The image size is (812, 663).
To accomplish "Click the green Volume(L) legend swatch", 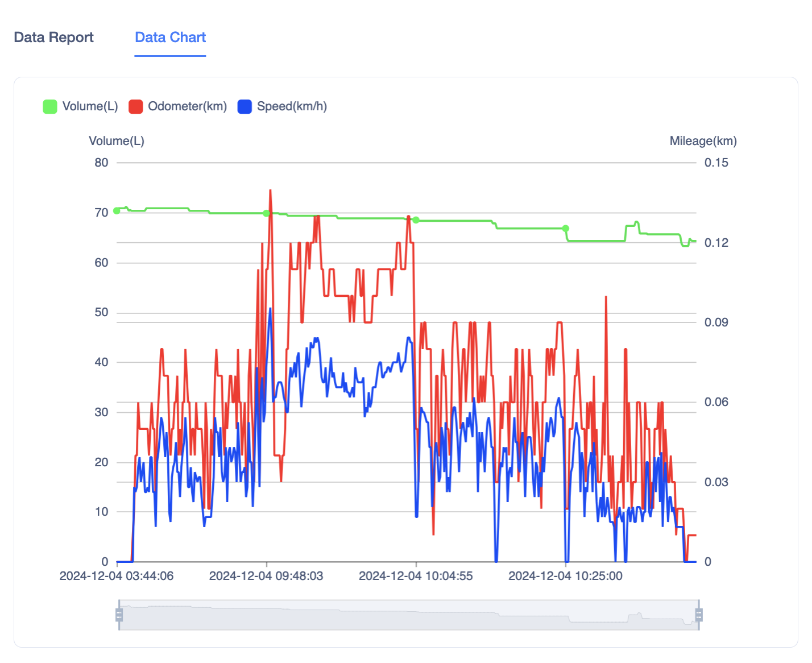I will pyautogui.click(x=50, y=106).
